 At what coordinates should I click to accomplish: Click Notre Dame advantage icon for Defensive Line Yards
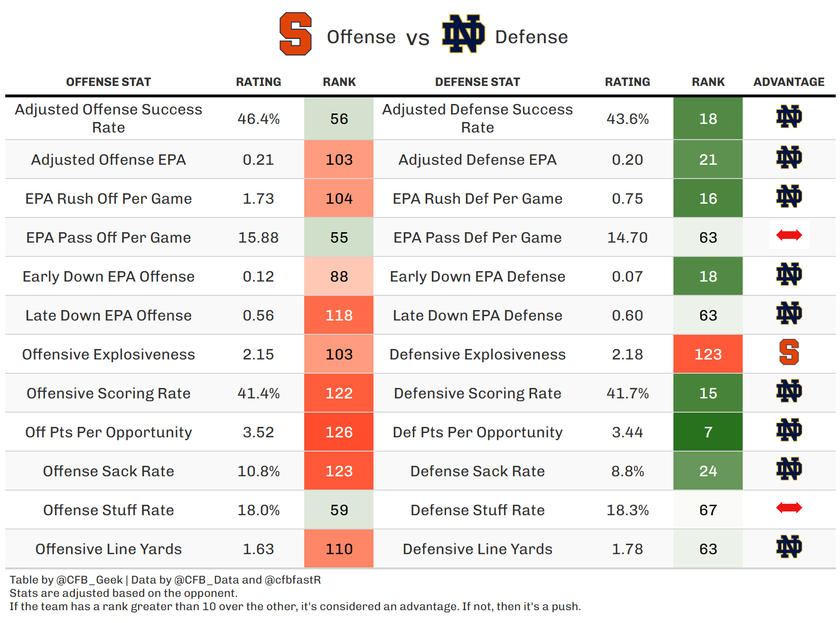click(x=789, y=547)
